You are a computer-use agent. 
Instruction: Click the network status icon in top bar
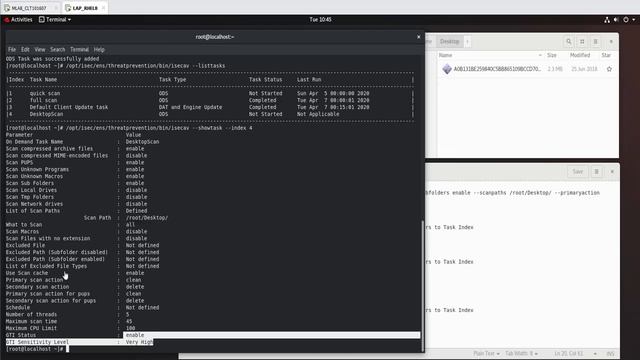[607, 20]
